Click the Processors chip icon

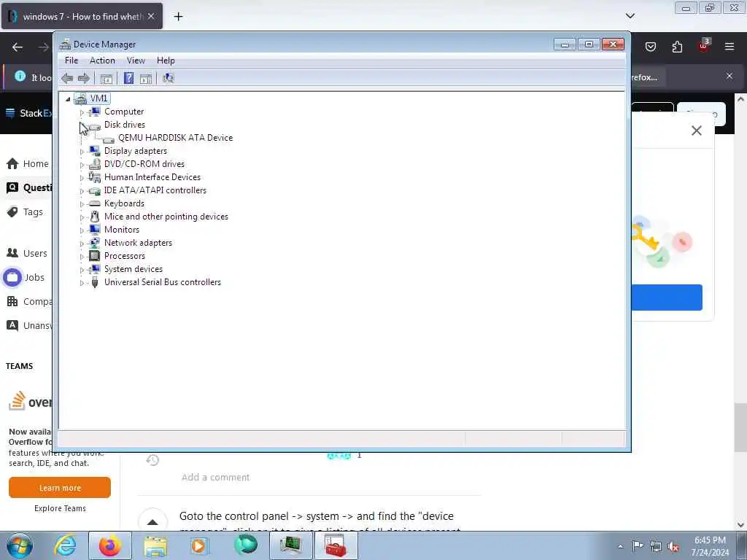click(x=94, y=256)
